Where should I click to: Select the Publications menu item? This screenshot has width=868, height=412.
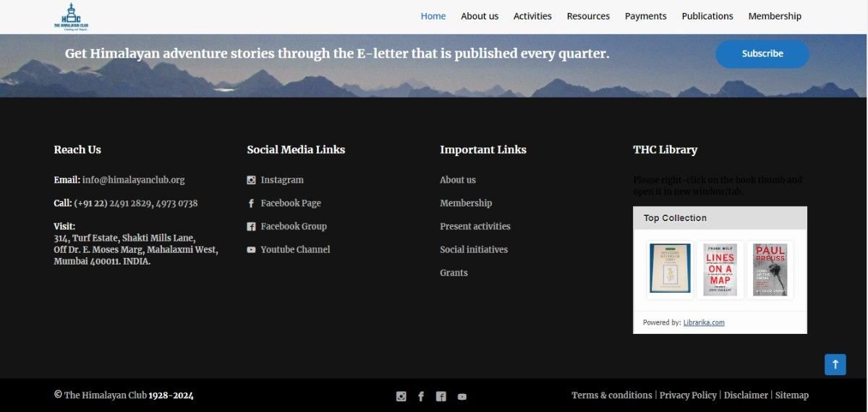point(707,16)
